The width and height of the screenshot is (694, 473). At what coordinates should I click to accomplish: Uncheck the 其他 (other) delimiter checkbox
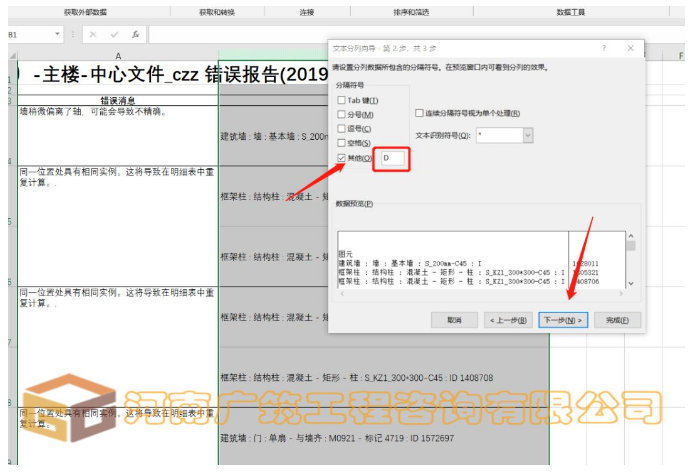pyautogui.click(x=343, y=158)
